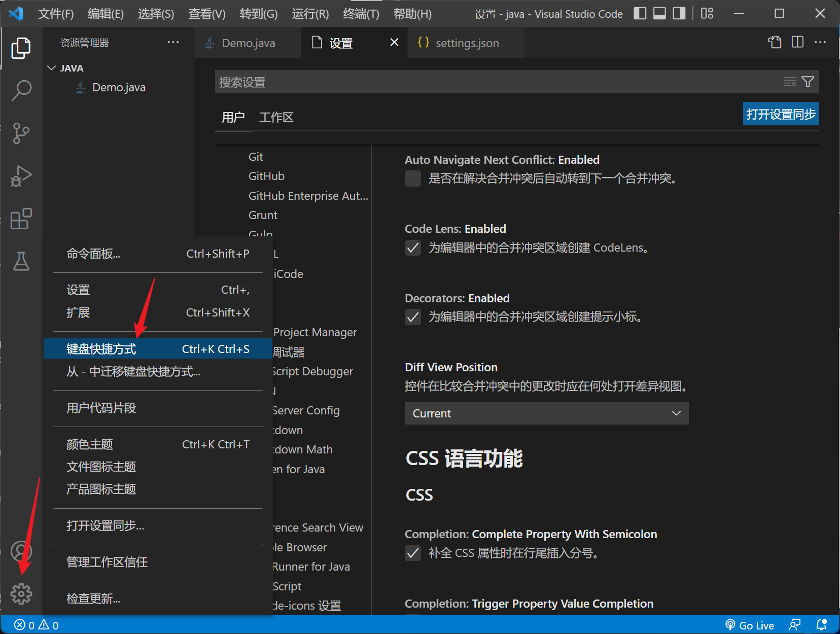The width and height of the screenshot is (840, 634).
Task: Click the settings filter funnel icon
Action: coord(808,82)
